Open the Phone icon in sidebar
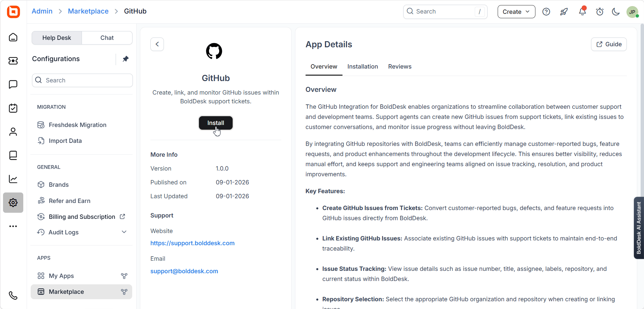 pos(13,295)
